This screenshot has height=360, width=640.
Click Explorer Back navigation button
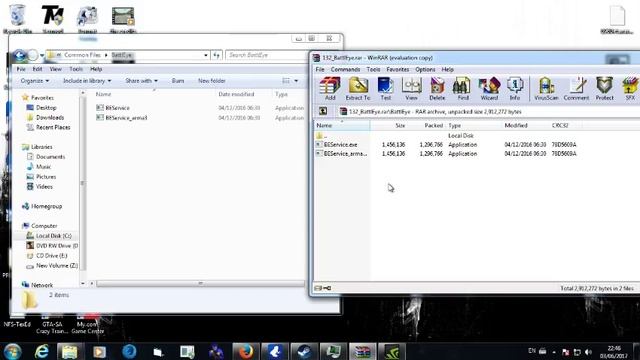click(x=19, y=55)
